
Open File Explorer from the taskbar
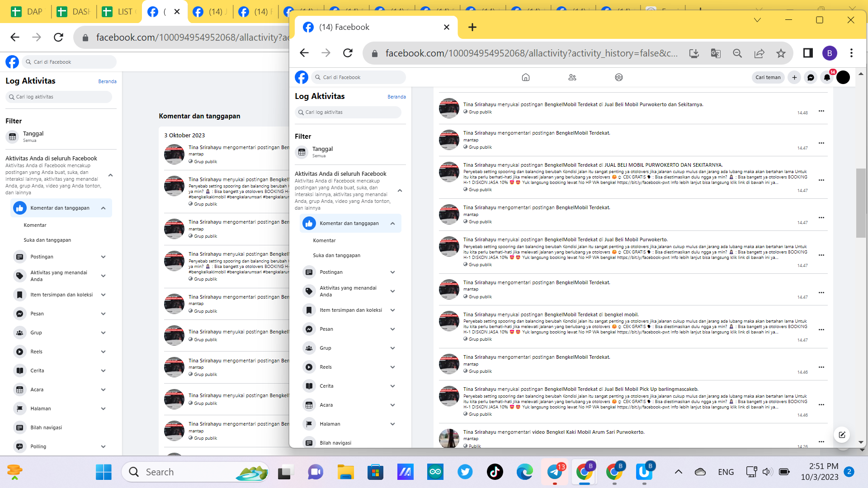pos(345,472)
